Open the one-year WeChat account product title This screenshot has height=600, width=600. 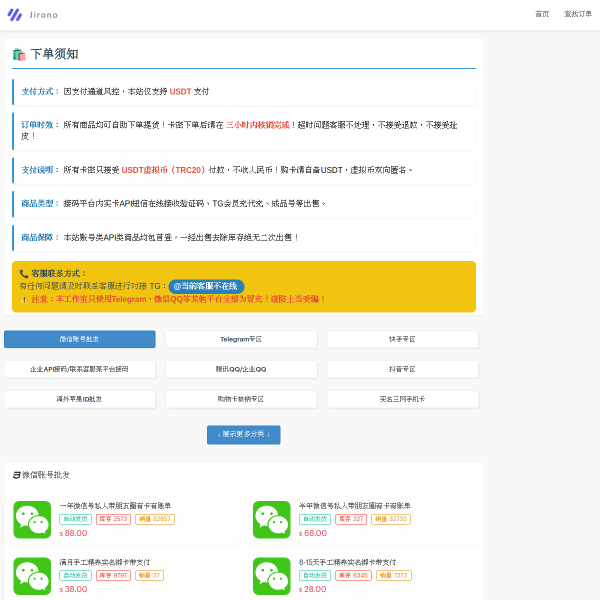(115, 506)
